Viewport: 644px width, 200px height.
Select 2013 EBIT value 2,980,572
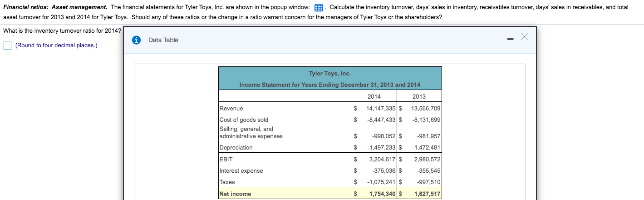point(428,160)
